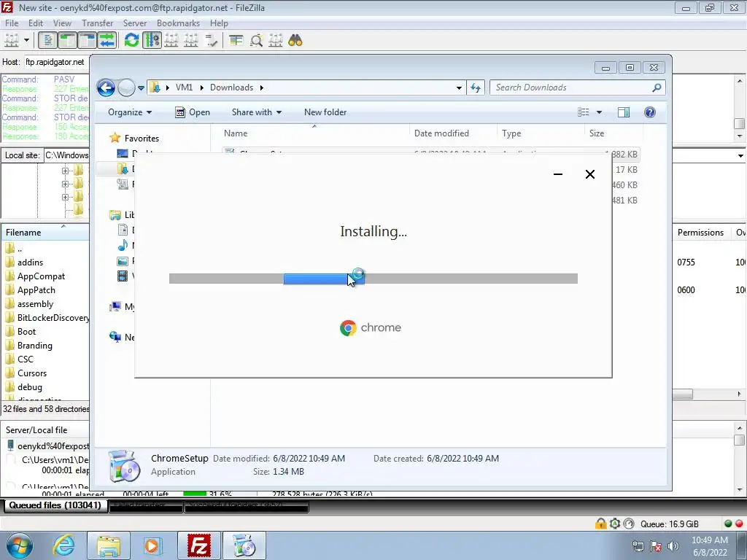This screenshot has width=747, height=560.
Task: Toggle the remote directory tree view
Action: (x=88, y=41)
